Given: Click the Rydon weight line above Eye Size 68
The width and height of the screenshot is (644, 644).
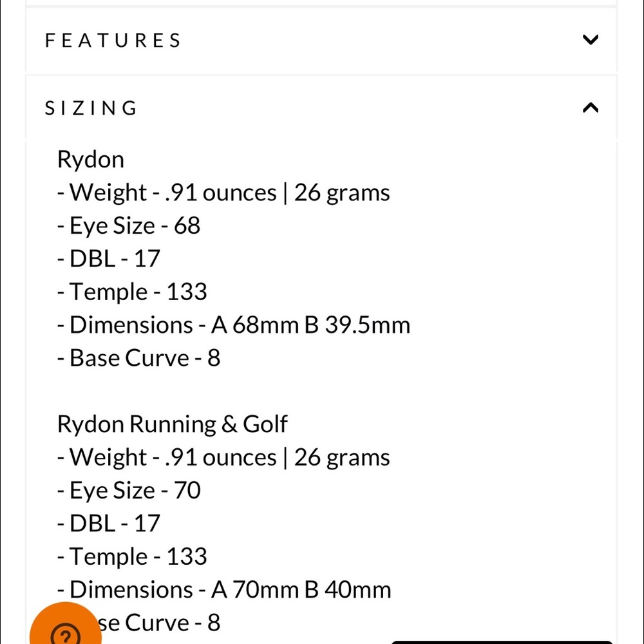Looking at the screenshot, I should [x=223, y=193].
